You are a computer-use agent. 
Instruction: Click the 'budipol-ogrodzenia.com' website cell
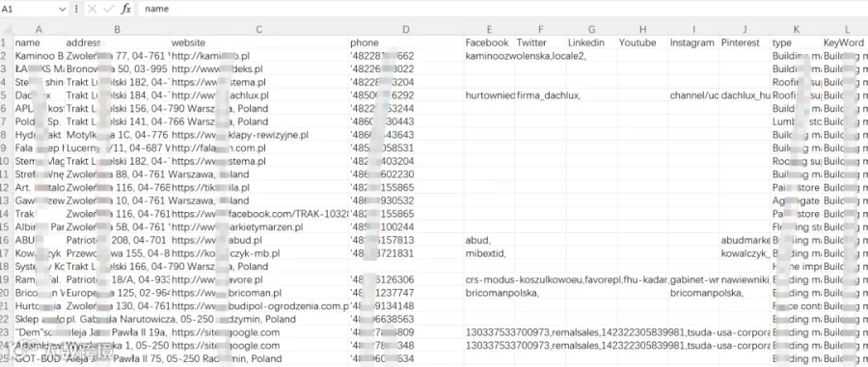pyautogui.click(x=259, y=305)
